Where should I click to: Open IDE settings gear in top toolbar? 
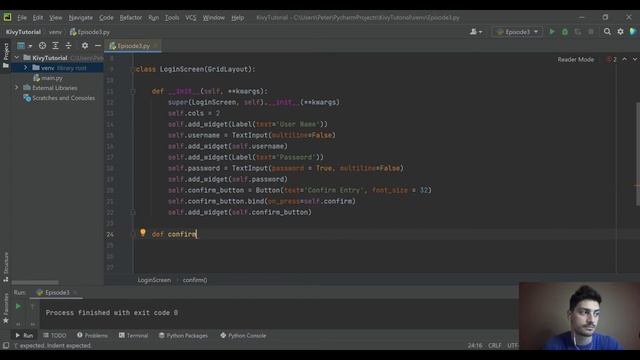point(620,32)
